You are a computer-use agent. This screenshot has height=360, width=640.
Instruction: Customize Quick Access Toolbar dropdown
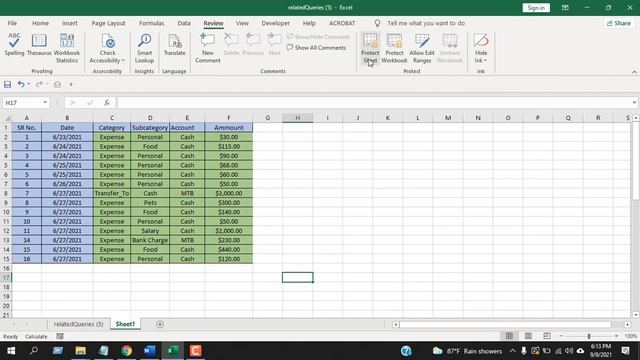(x=71, y=84)
